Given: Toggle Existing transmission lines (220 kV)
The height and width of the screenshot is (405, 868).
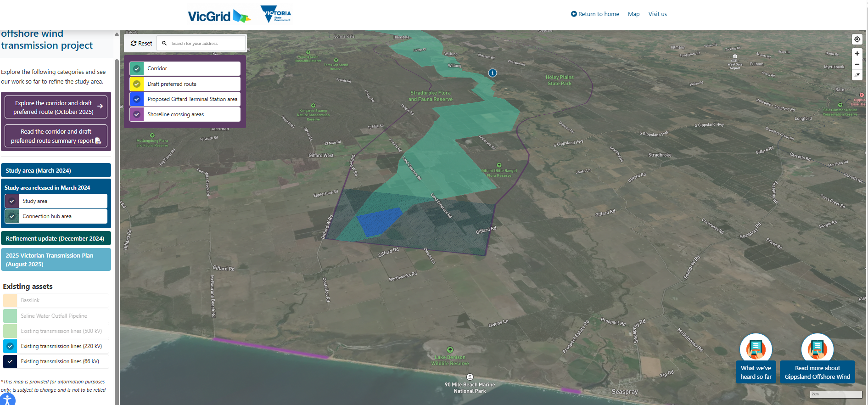Looking at the screenshot, I should click(10, 346).
